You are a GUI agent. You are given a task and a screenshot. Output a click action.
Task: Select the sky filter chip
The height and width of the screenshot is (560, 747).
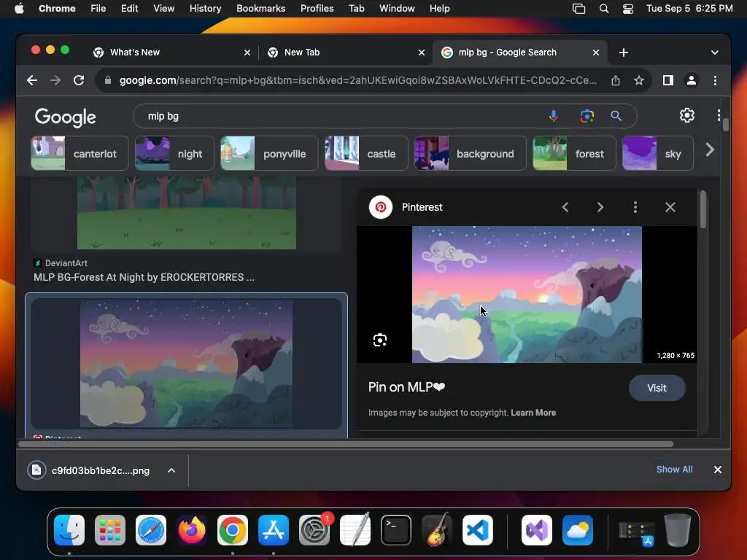(657, 153)
